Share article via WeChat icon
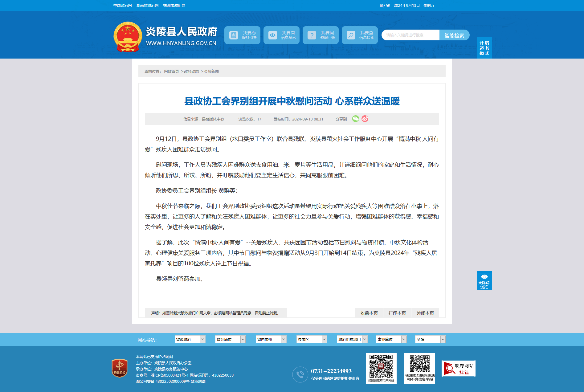 [x=356, y=119]
